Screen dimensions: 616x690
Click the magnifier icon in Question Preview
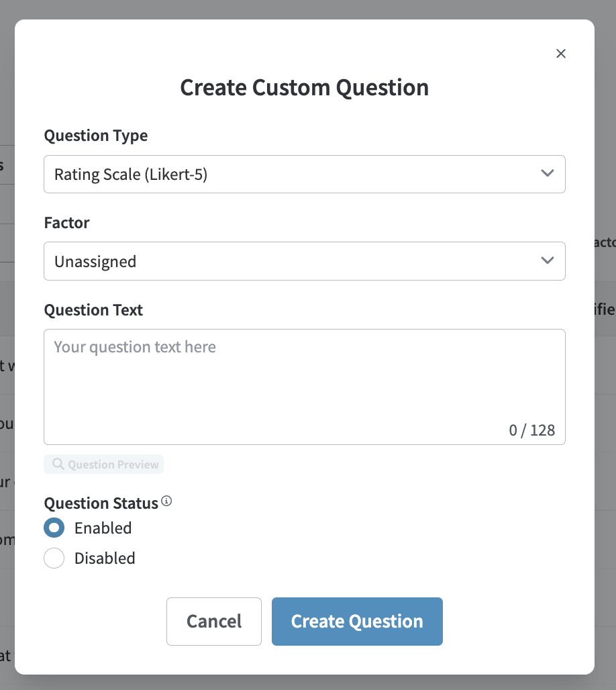pos(58,464)
